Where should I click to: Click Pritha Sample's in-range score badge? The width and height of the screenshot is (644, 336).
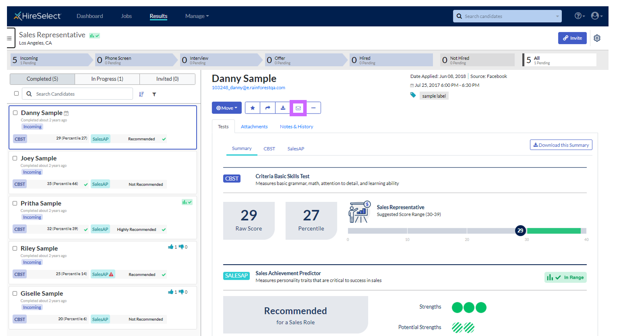187,202
